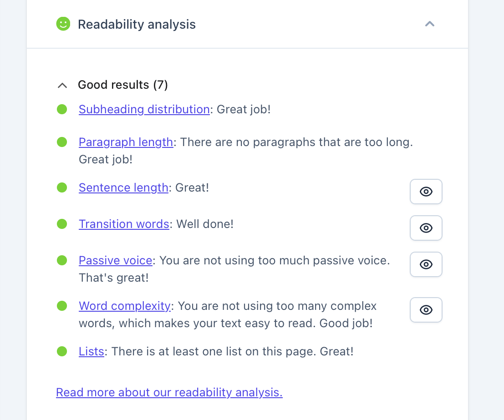504x420 pixels.
Task: Click the Good results (7) heading
Action: tap(123, 85)
